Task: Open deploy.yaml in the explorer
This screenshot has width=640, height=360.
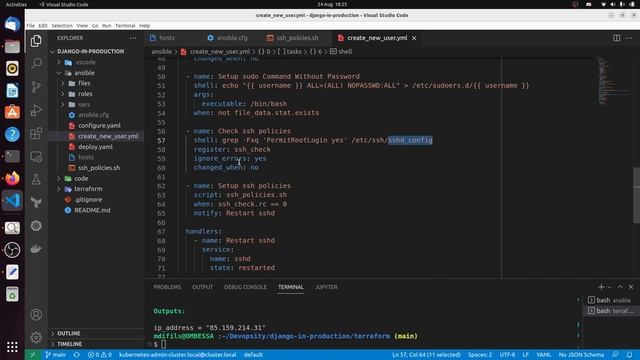Action: pos(96,147)
